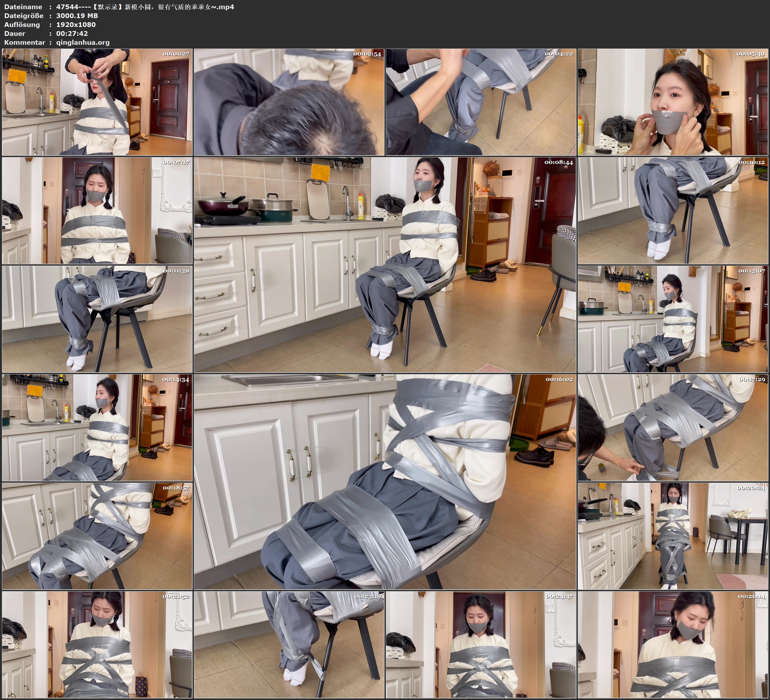Open the thumbnail at 00:23:19

pyautogui.click(x=289, y=644)
